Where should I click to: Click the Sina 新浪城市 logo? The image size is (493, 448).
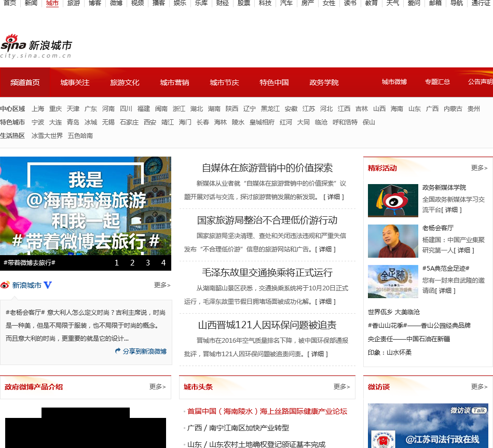(36, 46)
